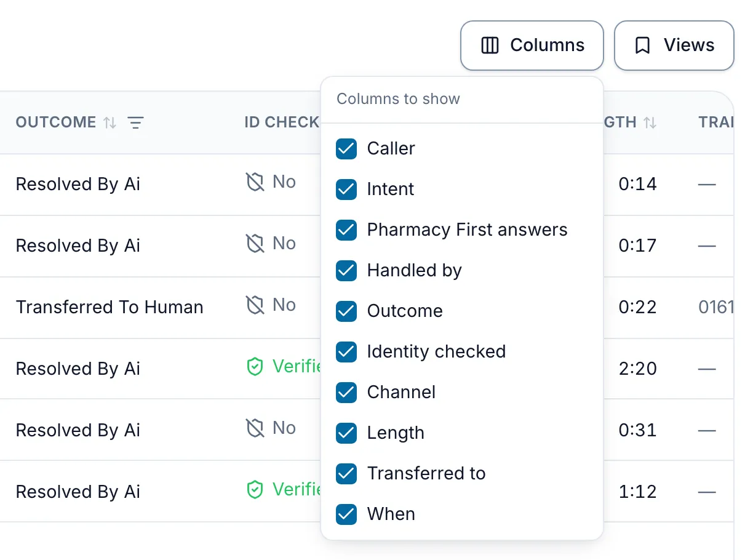
Task: Uncheck the Outcome column checkbox
Action: click(x=346, y=311)
